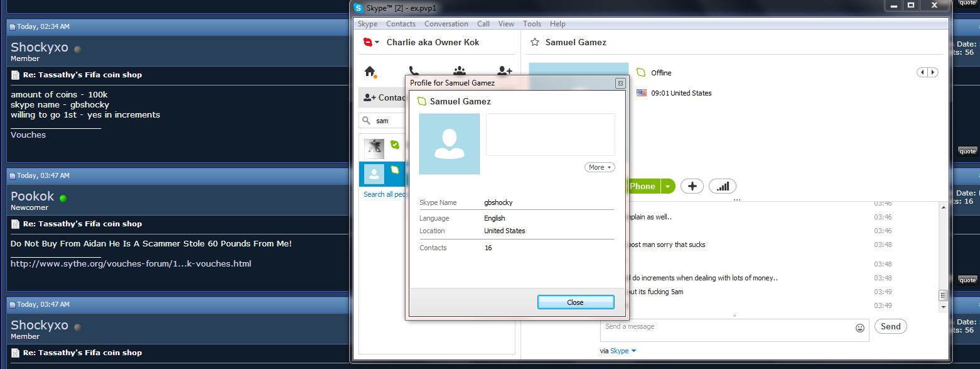Open the Conversation menu
This screenshot has height=369, width=980.
pos(446,24)
